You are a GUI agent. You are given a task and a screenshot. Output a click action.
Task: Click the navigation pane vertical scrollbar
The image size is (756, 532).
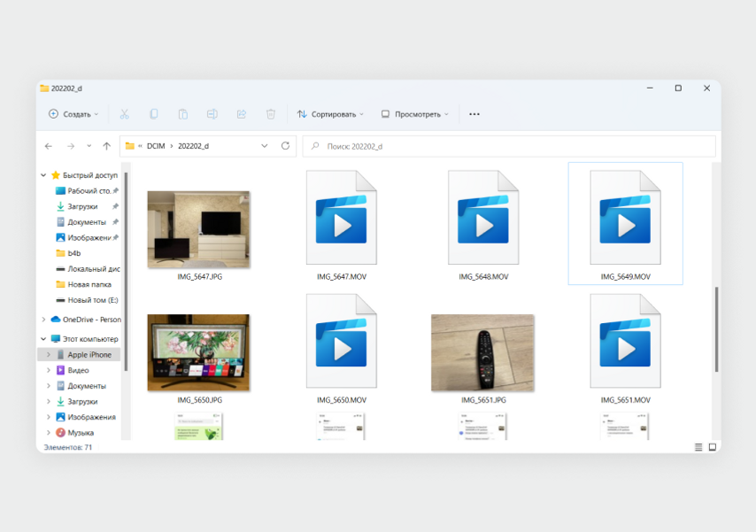click(x=126, y=272)
